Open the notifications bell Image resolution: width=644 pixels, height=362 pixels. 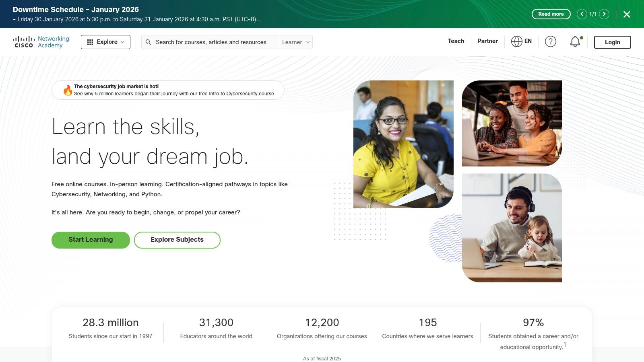click(x=575, y=41)
